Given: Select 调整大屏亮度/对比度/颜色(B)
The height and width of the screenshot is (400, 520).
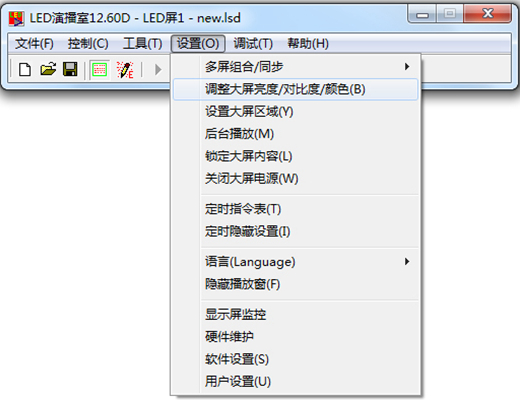Looking at the screenshot, I should [x=295, y=89].
